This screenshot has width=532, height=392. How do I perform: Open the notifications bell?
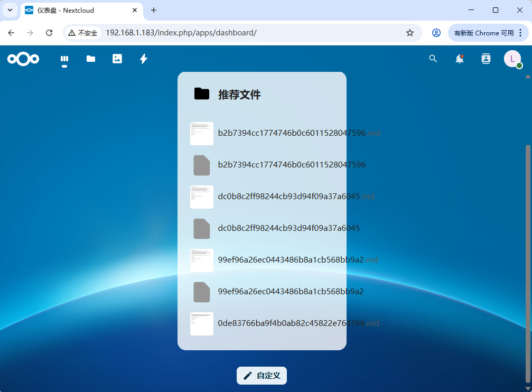click(x=460, y=59)
